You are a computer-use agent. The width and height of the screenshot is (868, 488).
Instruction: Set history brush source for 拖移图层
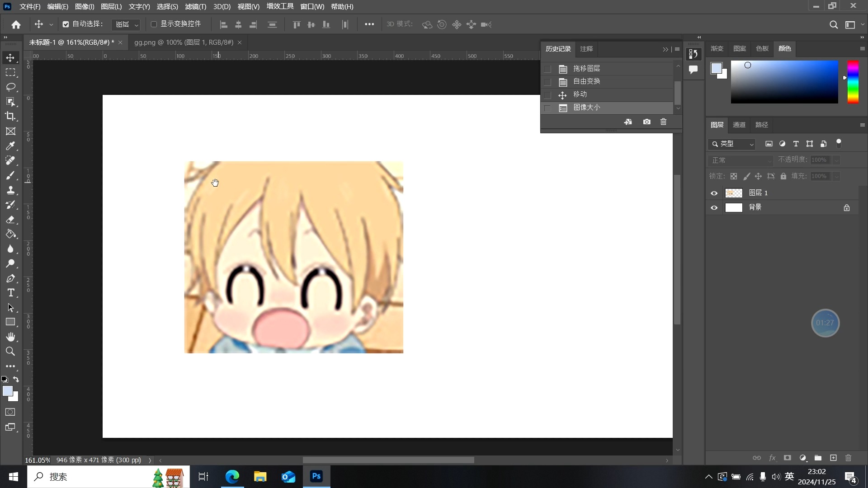(x=548, y=69)
